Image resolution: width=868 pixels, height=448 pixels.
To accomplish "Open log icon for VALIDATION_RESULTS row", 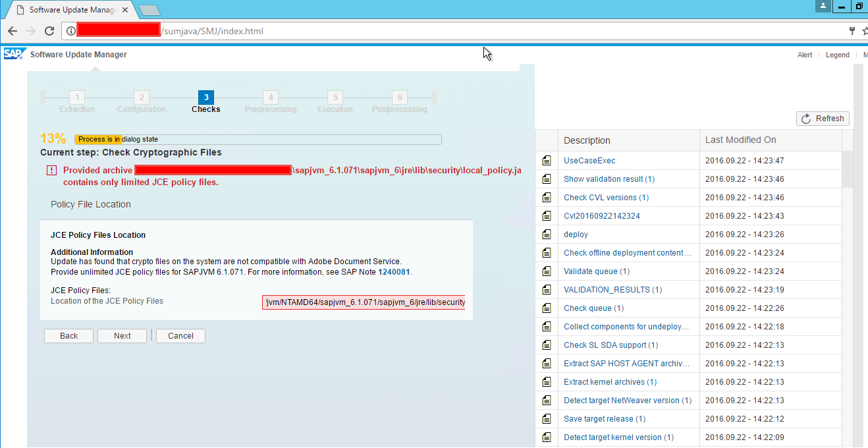I will [547, 290].
